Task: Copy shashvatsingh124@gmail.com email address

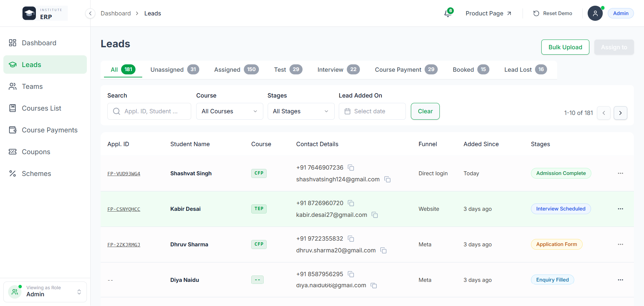Action: point(387,179)
